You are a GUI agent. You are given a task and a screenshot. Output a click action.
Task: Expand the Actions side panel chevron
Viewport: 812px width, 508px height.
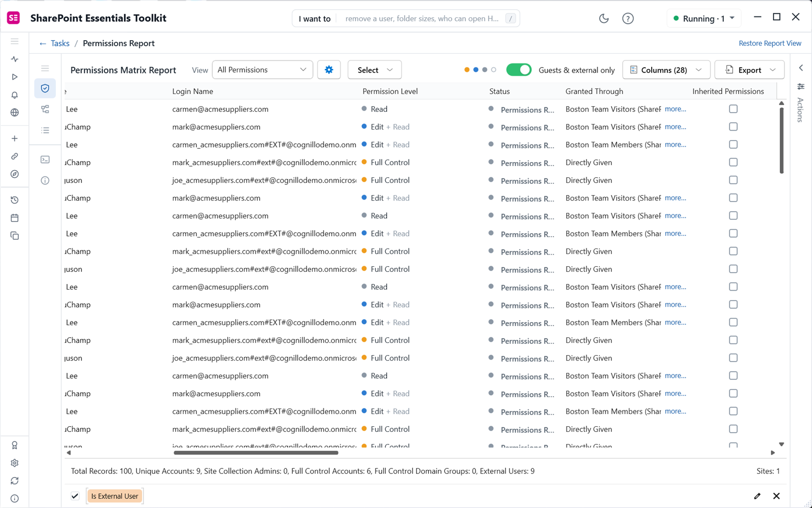801,68
